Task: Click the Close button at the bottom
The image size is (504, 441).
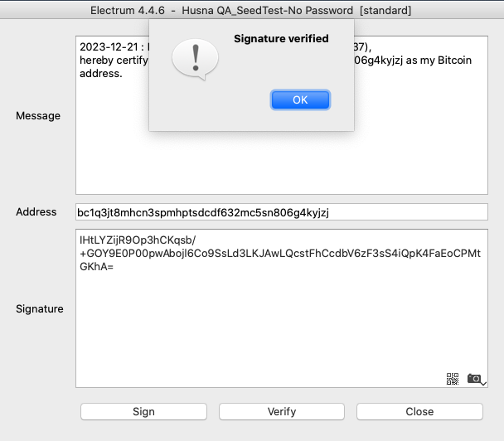Action: (419, 411)
